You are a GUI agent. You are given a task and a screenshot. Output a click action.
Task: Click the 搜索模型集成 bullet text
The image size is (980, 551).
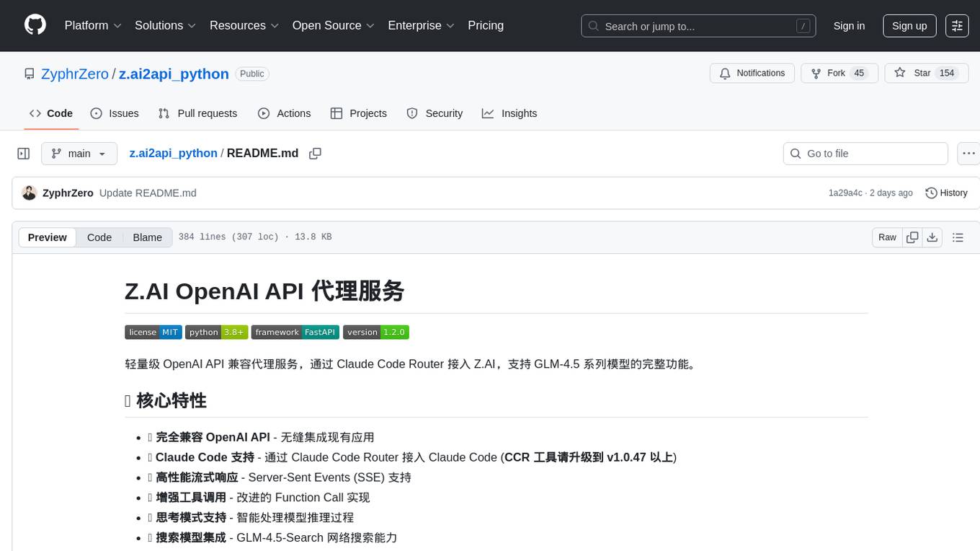pos(272,538)
